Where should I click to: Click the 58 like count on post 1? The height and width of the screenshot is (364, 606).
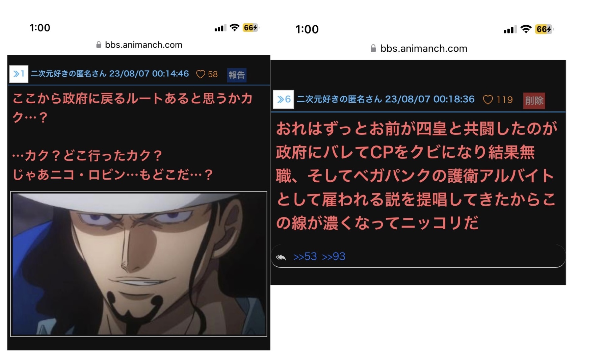click(213, 74)
